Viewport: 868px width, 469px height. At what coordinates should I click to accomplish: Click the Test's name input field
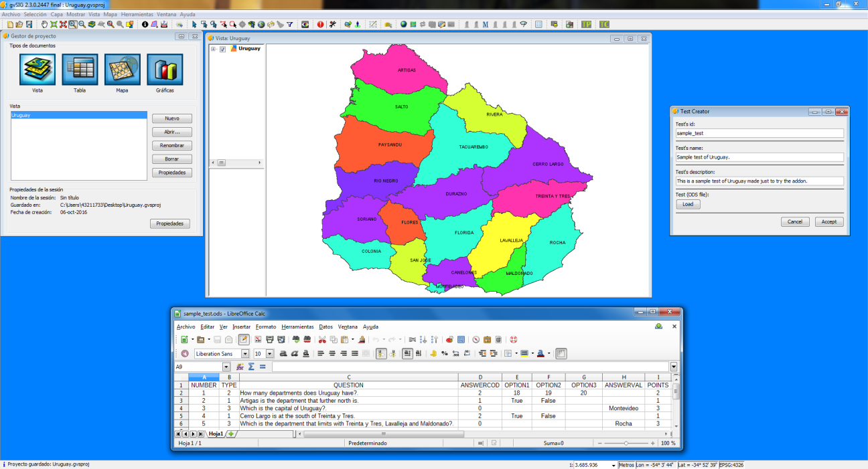pyautogui.click(x=759, y=157)
